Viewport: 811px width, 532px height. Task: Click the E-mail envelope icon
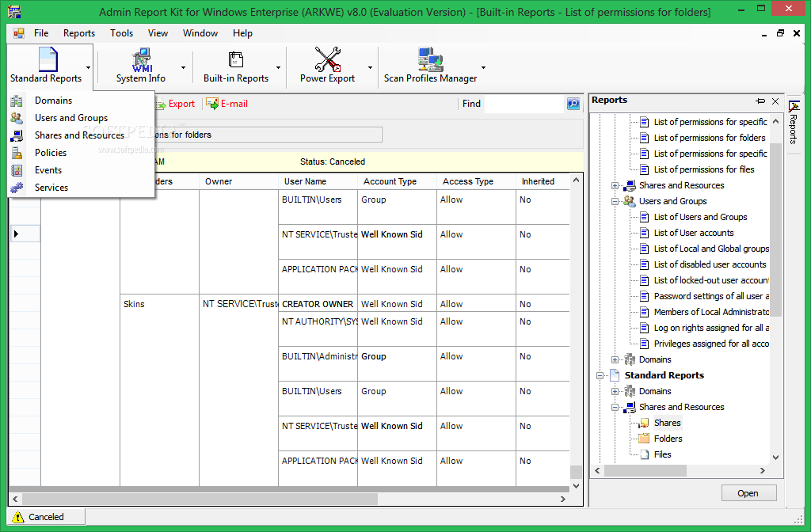[212, 104]
